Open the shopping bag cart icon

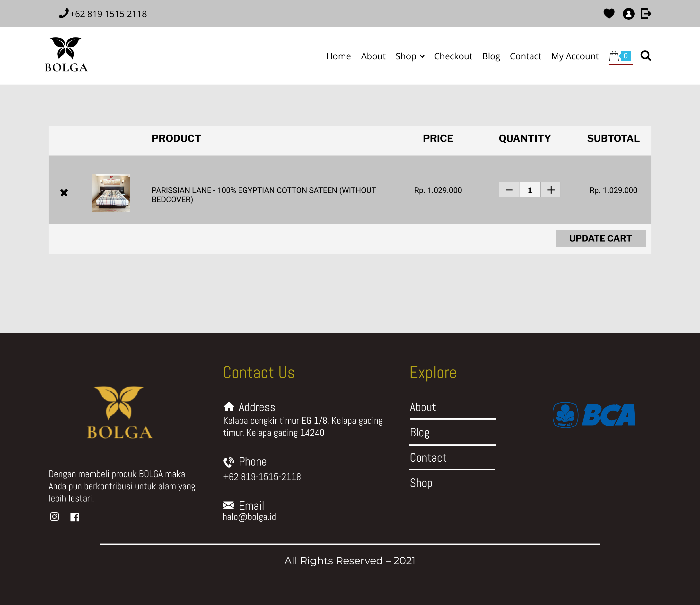[614, 56]
